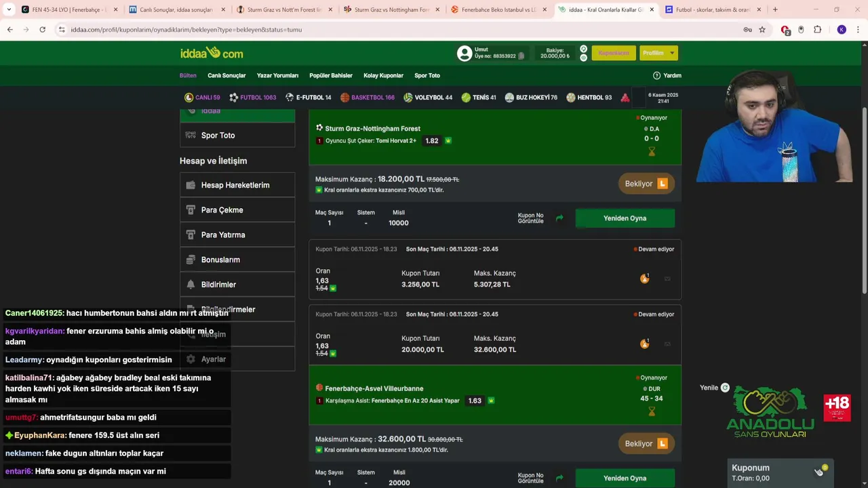Select FUTBOL 1063 sport category

(x=253, y=98)
